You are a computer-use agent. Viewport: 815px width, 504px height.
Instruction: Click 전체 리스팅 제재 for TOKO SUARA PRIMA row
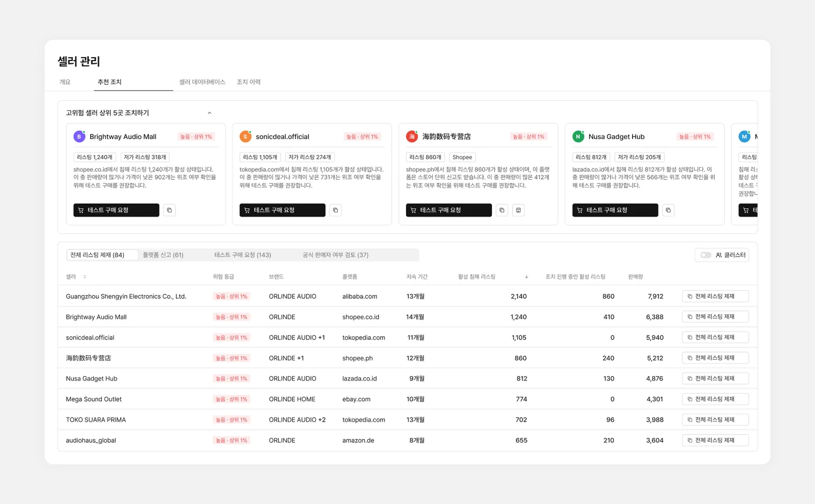715,420
